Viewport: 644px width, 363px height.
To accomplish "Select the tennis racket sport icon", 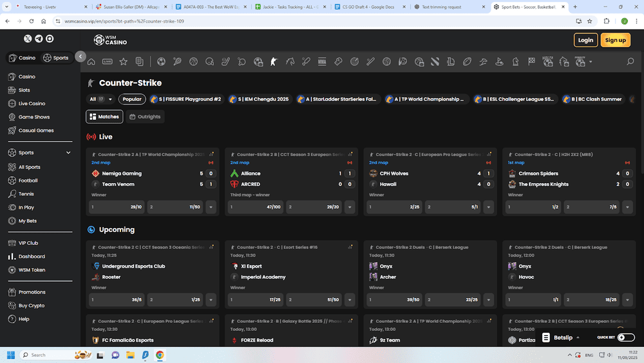I will 178,62.
